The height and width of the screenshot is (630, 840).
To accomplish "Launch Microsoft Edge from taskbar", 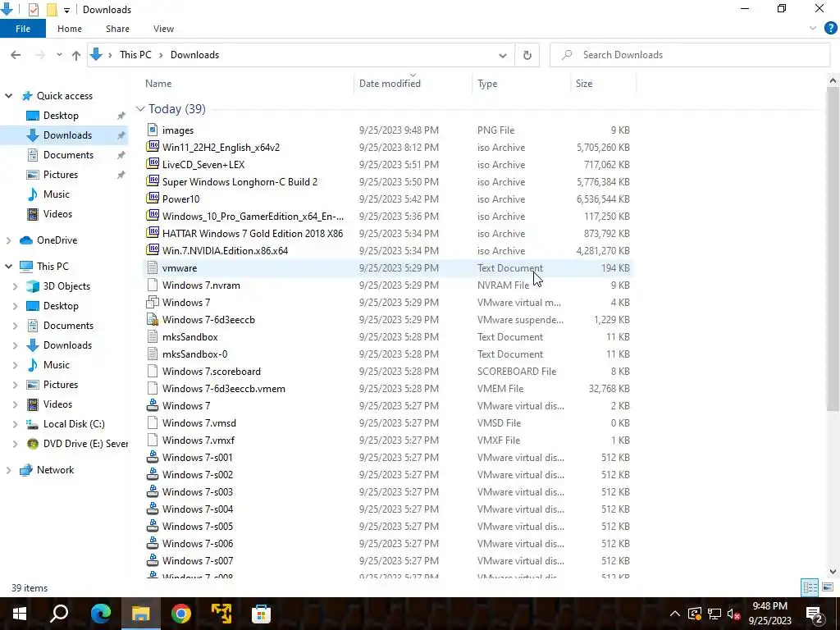I will point(100,614).
